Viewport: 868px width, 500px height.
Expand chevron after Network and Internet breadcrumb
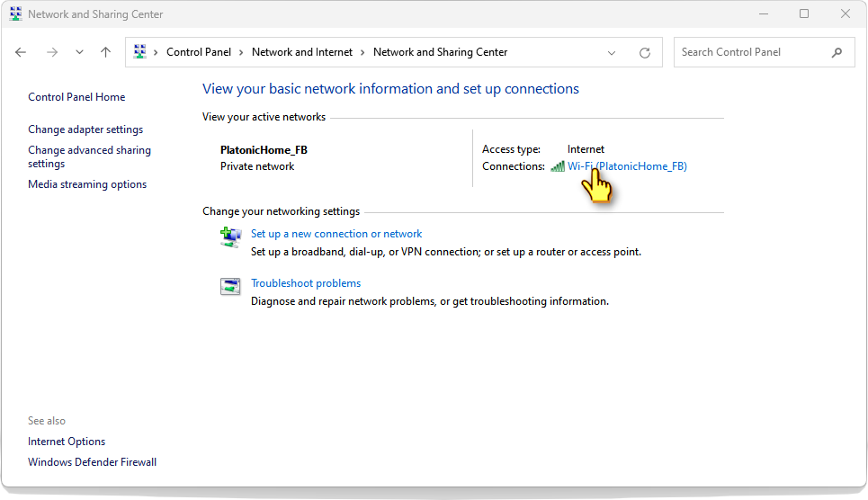362,52
